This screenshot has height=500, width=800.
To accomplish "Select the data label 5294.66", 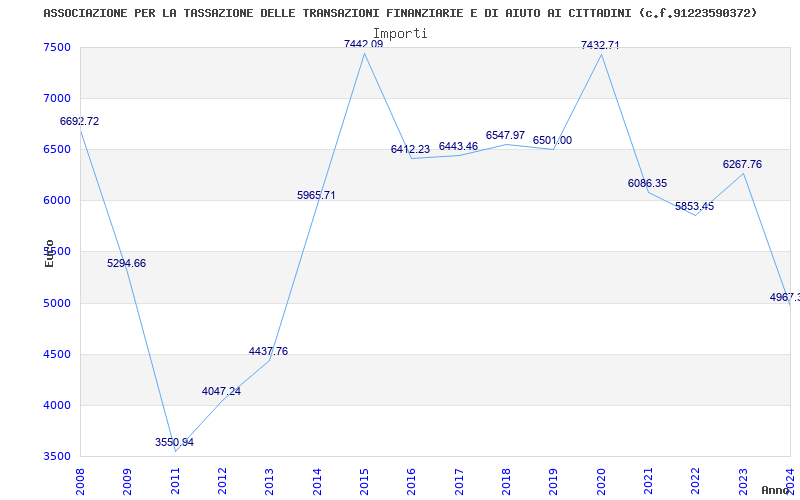I will tap(126, 263).
